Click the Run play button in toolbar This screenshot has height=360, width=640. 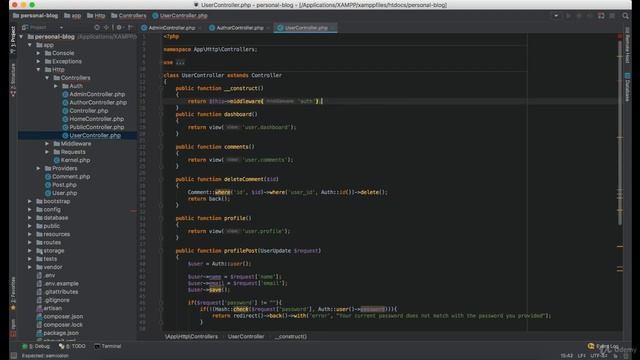(x=568, y=16)
